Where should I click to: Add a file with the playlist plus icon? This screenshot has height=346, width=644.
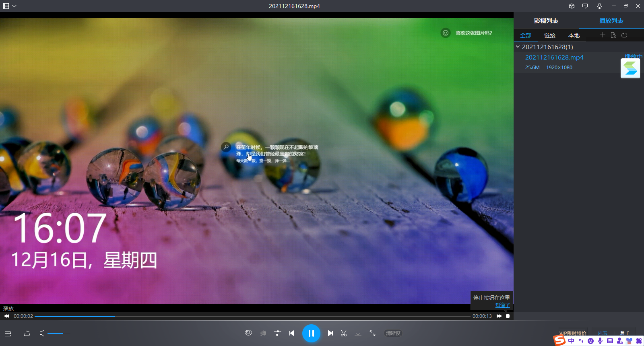[x=603, y=35]
